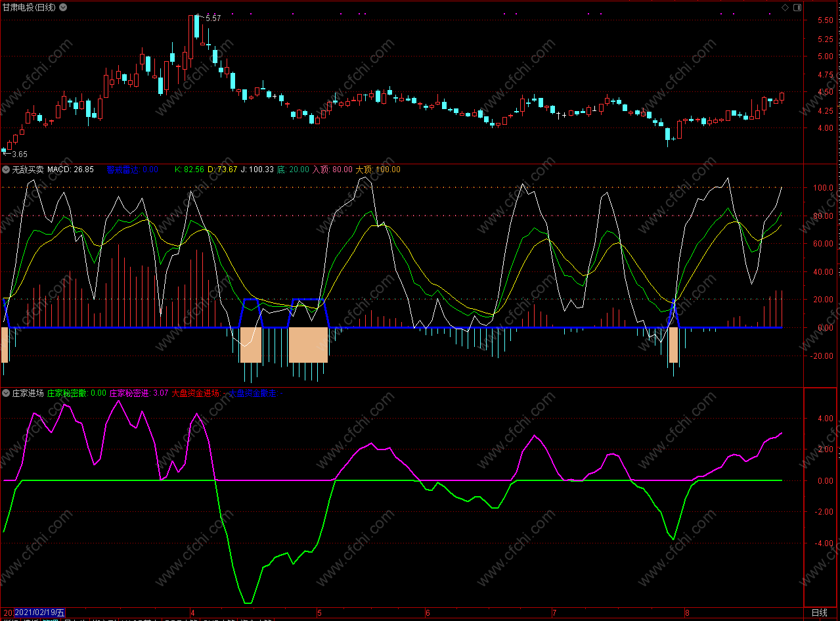Viewport: 840px width, 621px height.
Task: Click the 3.65 low price label
Action: pyautogui.click(x=19, y=154)
